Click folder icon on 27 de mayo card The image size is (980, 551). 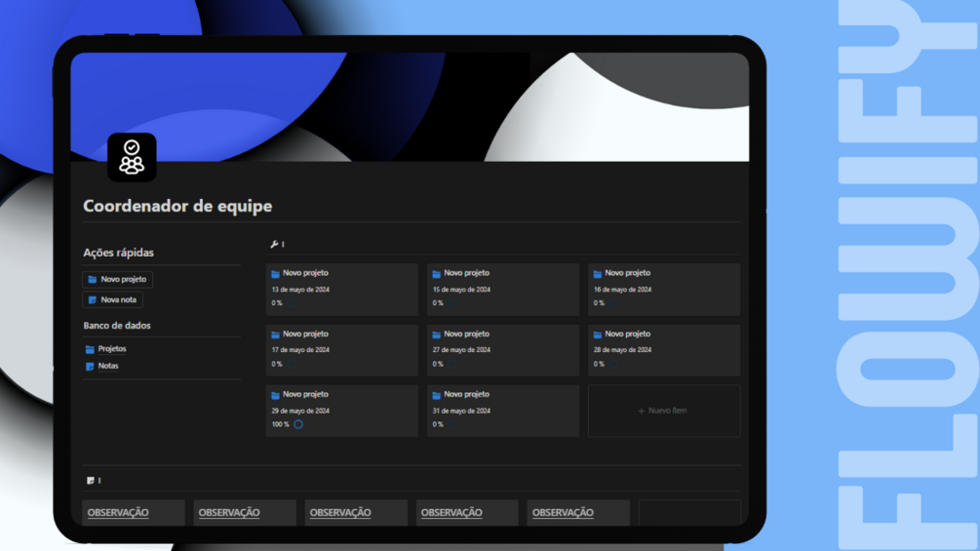[436, 335]
